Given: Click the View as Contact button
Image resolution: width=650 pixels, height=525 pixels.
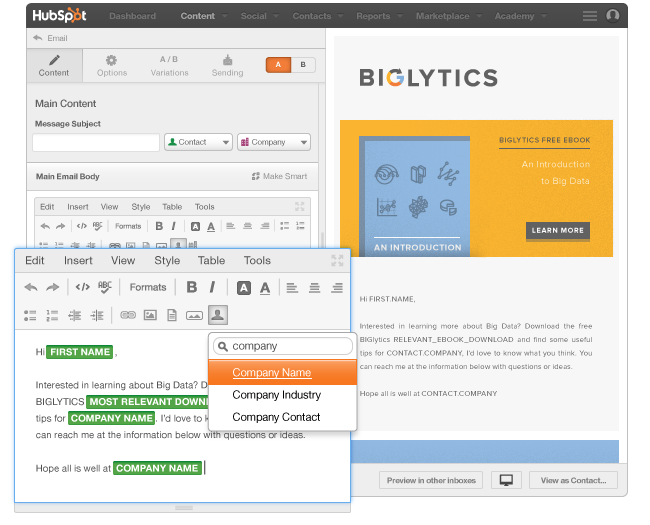Looking at the screenshot, I should click(573, 481).
